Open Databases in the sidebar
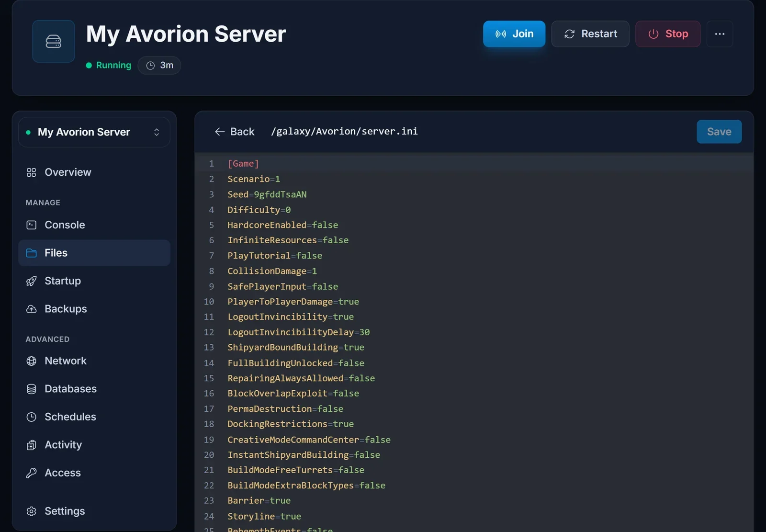Image resolution: width=766 pixels, height=532 pixels. click(x=94, y=389)
